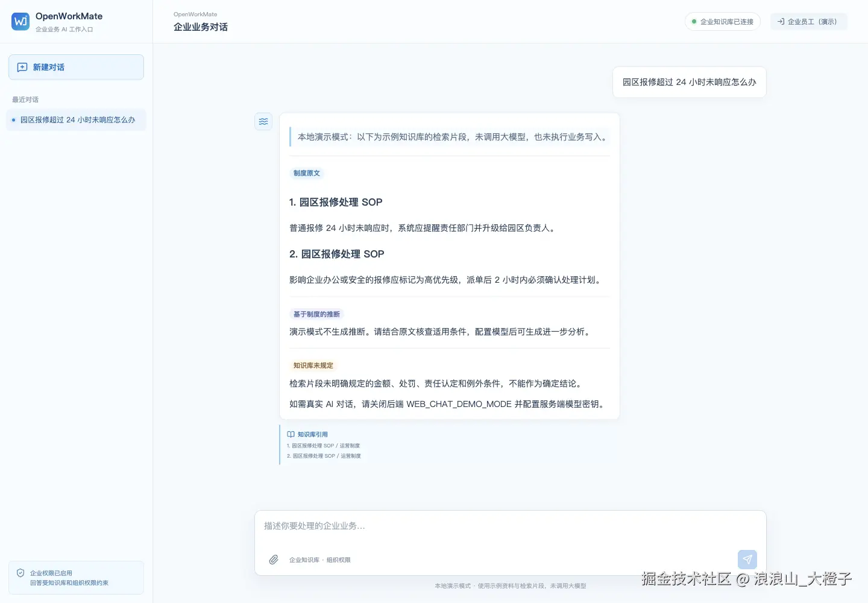Screen dimensions: 868x603
Task: Click the 回答受知识库和组织权限约束 text
Action: coord(69,583)
